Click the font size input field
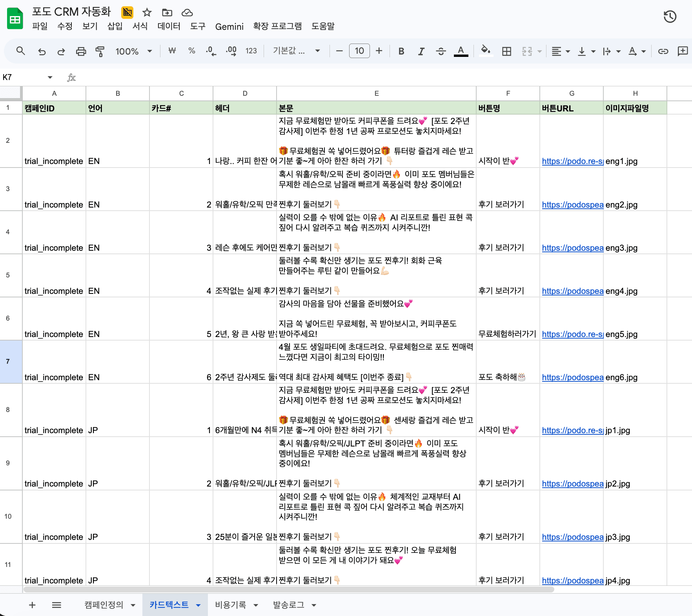This screenshot has width=692, height=616. 359,51
